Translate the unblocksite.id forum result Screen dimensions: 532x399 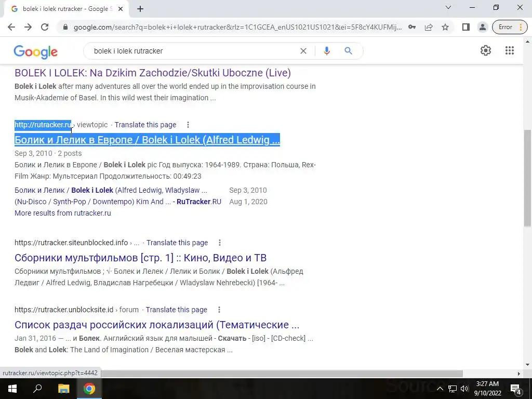(x=177, y=310)
